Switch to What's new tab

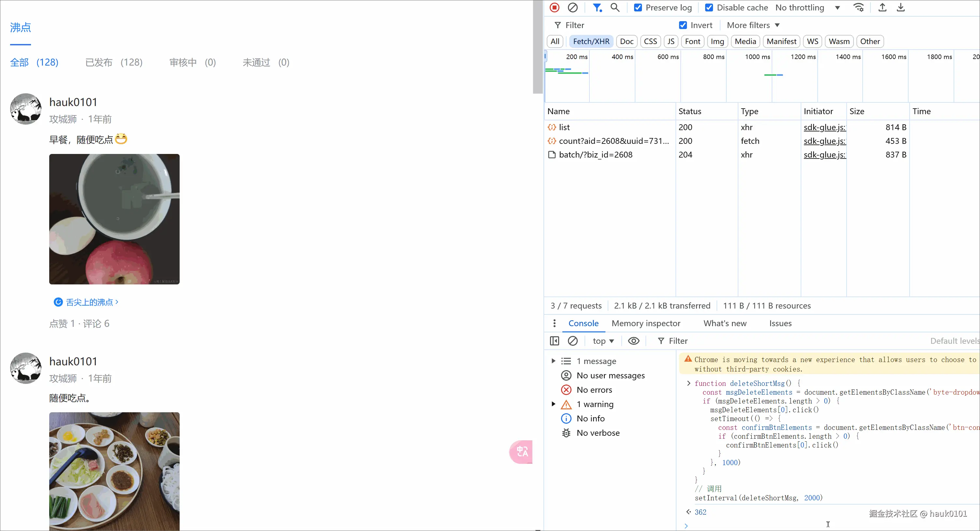[x=725, y=323]
